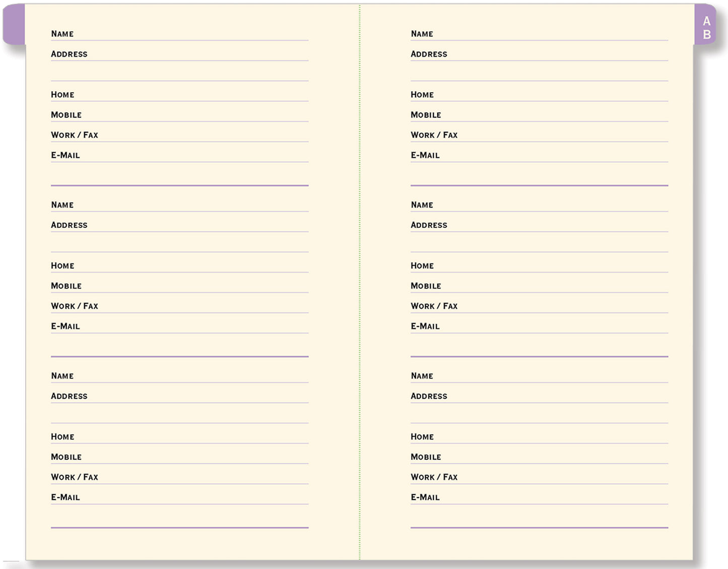
Task: Click the E-Mail line in the bottom right entry
Action: (x=539, y=500)
